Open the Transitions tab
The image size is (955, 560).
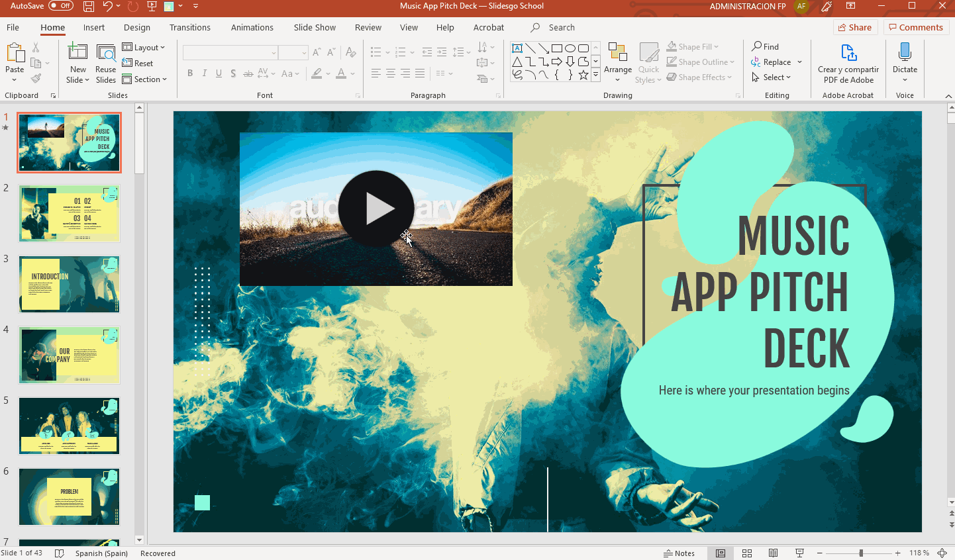coord(189,28)
